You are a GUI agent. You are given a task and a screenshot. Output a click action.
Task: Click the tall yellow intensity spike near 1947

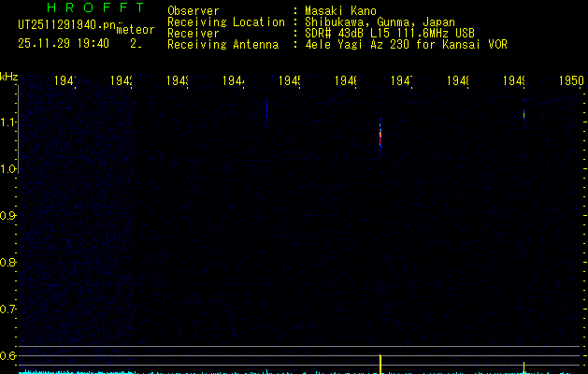coord(380,364)
